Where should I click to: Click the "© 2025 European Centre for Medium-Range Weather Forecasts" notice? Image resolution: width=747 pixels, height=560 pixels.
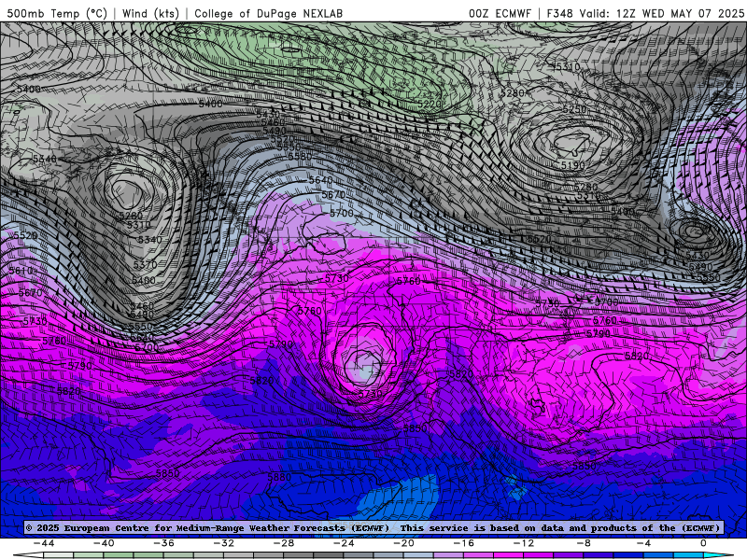[207, 527]
